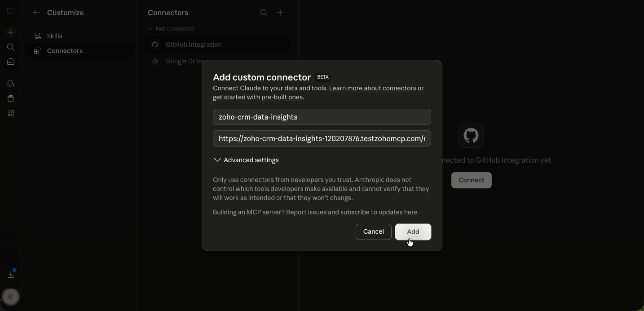
Task: Collapse the Not connected section
Action: (171, 28)
